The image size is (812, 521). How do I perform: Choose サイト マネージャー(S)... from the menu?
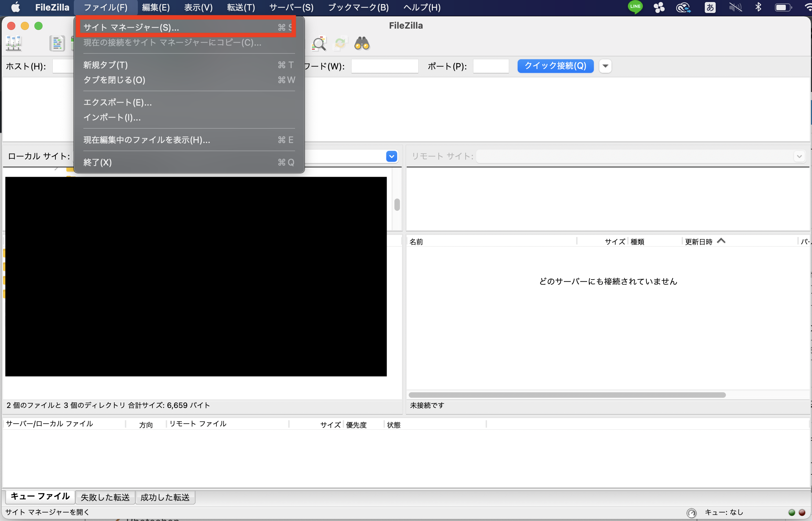(189, 27)
